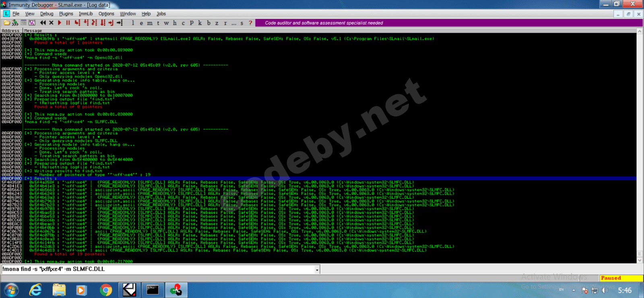Click 'Found a total of 19 pointers' line

(69, 254)
